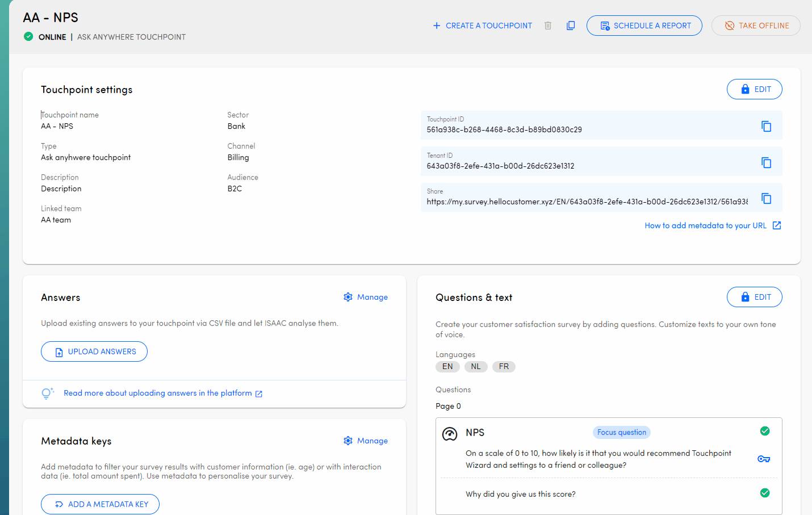Click checkmark beside 'Why did you give' question
812x515 pixels.
[x=765, y=493]
